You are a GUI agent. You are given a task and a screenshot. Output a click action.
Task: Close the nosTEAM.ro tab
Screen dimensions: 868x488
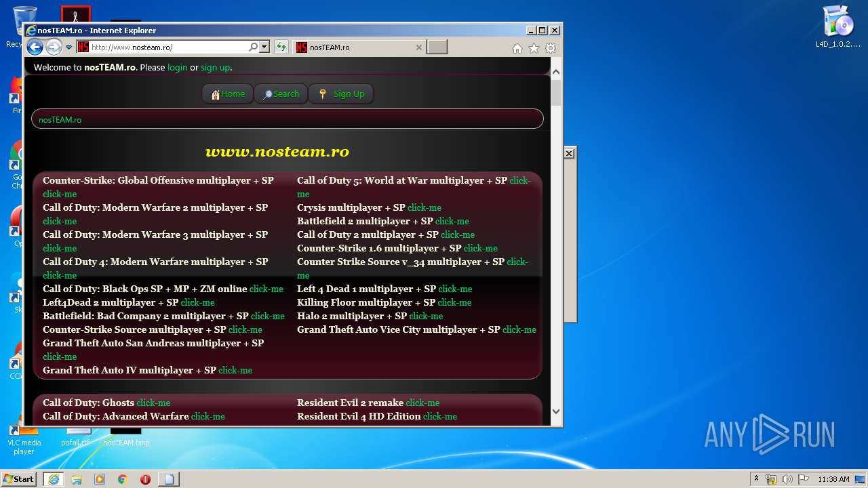(x=418, y=47)
